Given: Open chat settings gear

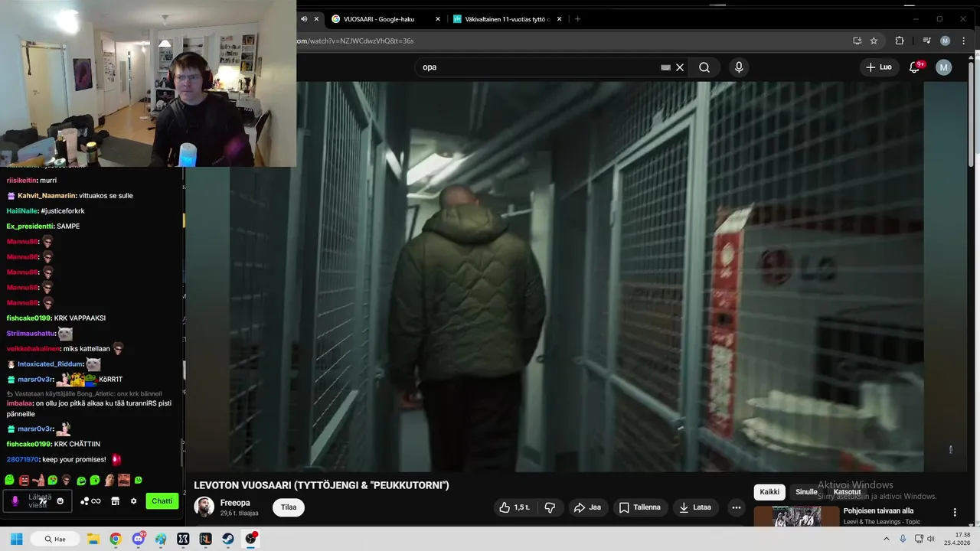Looking at the screenshot, I should click(133, 501).
